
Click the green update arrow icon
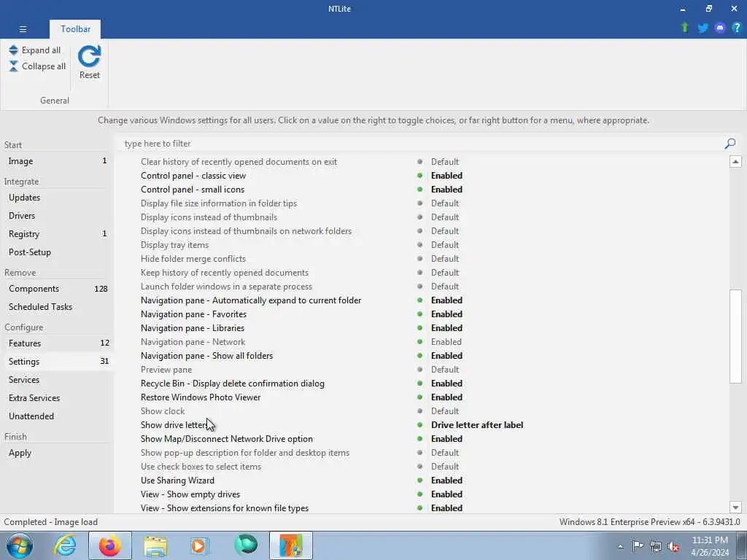685,28
